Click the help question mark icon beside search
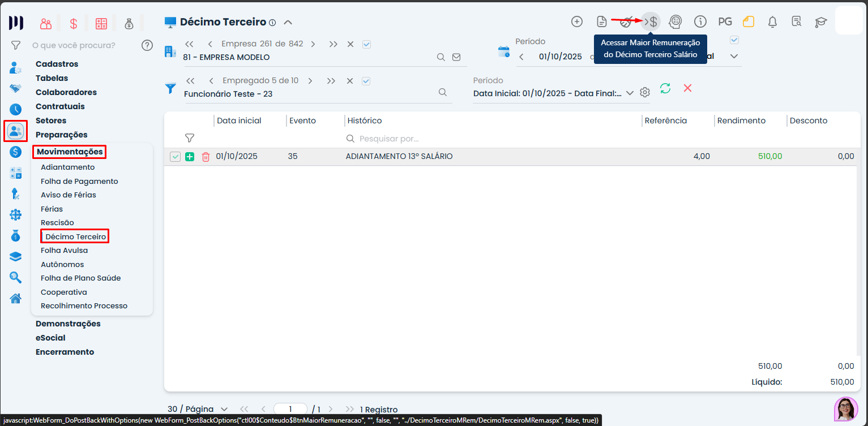 click(147, 45)
